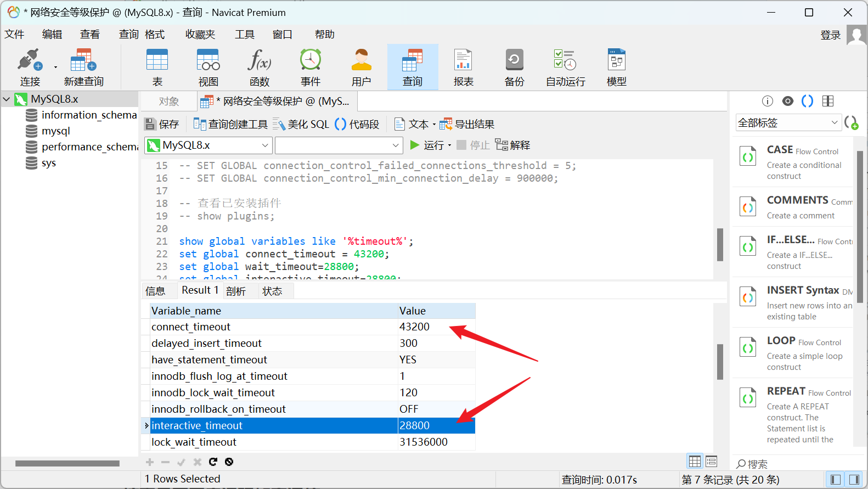Open the 收藏夹 menu
Viewport: 868px width, 489px height.
pos(200,35)
